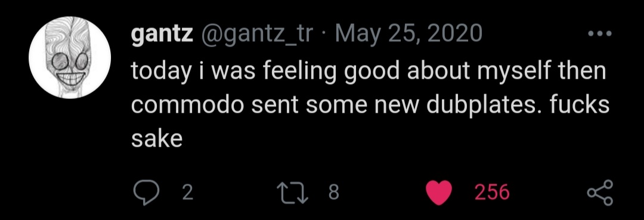
Task: Click the reply count 2
Action: click(187, 193)
